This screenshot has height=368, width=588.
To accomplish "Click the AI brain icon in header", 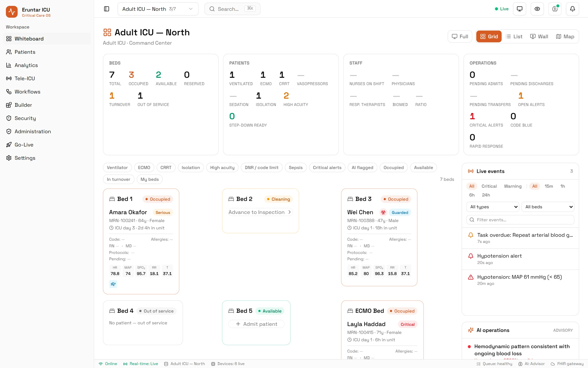I will (x=555, y=9).
